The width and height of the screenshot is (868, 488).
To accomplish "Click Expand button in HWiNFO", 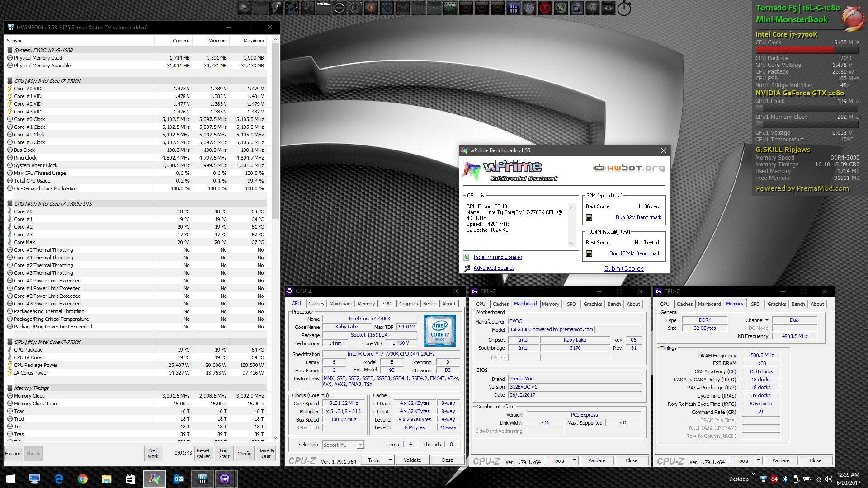I will pos(13,453).
